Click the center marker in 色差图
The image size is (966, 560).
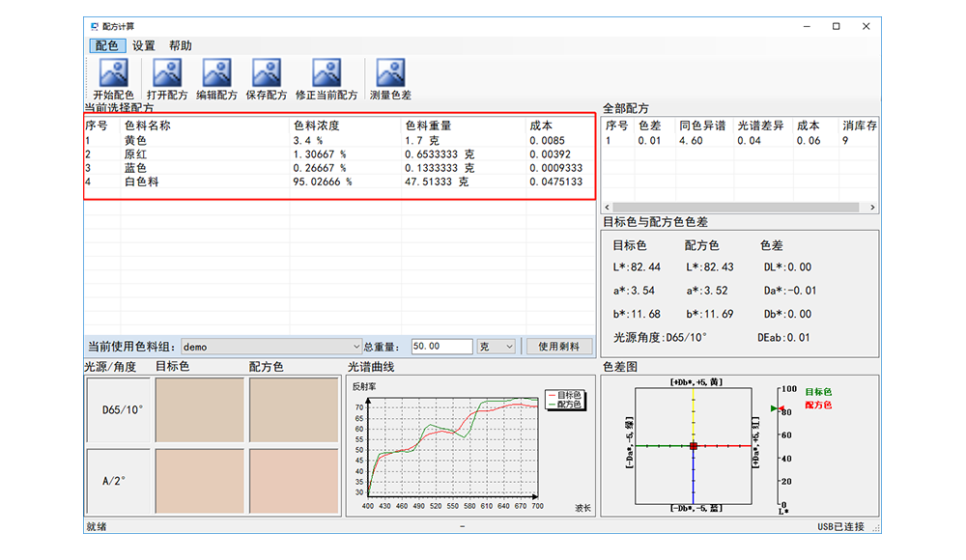click(x=693, y=445)
